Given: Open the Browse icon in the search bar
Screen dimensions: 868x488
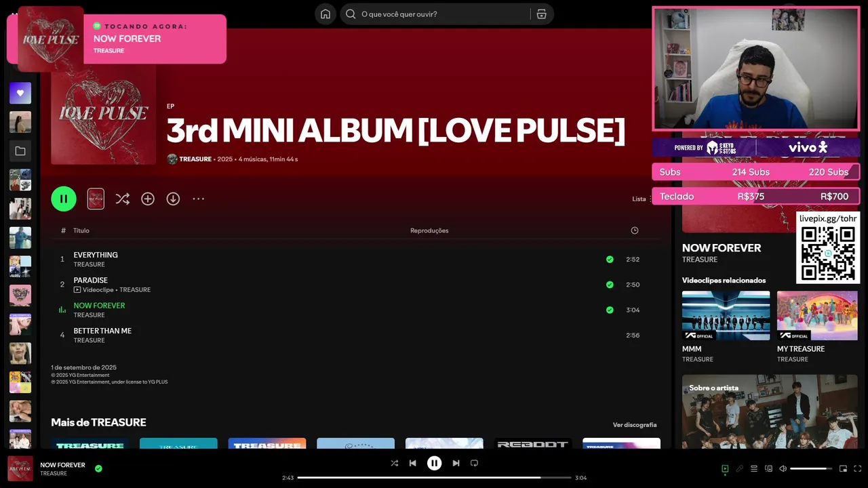Looking at the screenshot, I should [x=541, y=14].
